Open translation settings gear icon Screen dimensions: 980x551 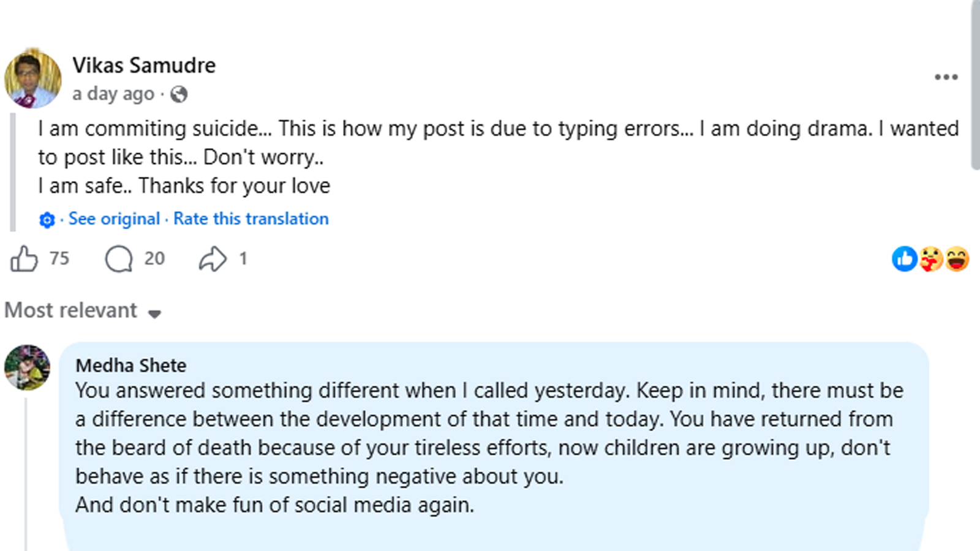pyautogui.click(x=47, y=220)
